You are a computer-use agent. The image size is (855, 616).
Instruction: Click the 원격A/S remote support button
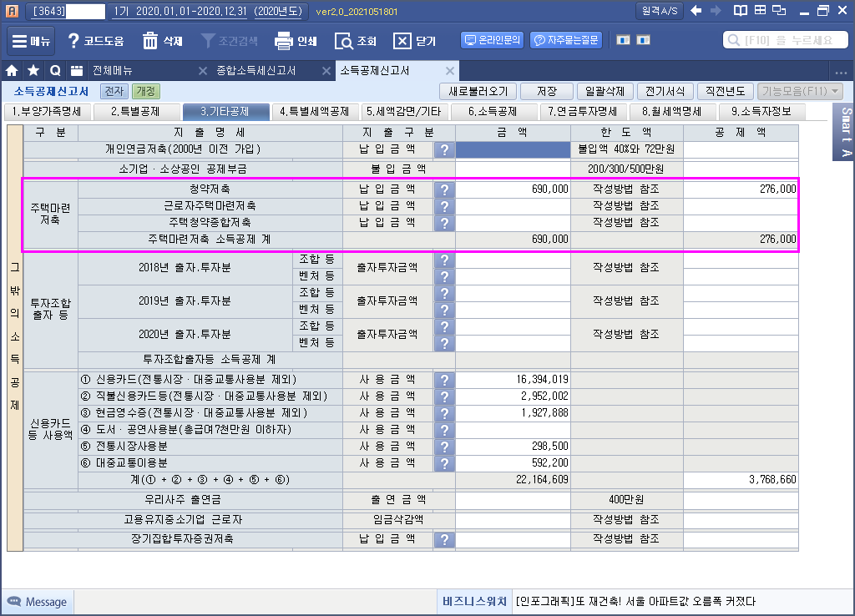coord(660,11)
